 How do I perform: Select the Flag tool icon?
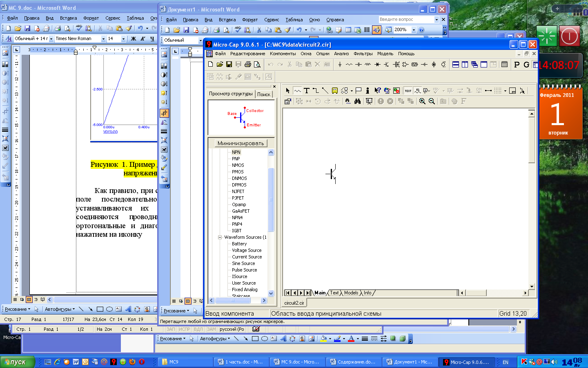(359, 91)
